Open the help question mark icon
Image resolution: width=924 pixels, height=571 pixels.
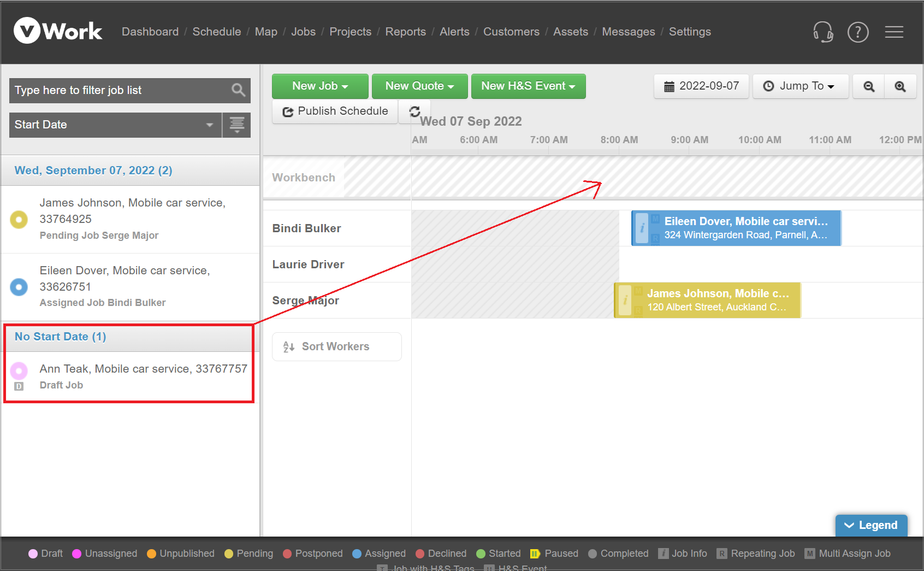(857, 32)
